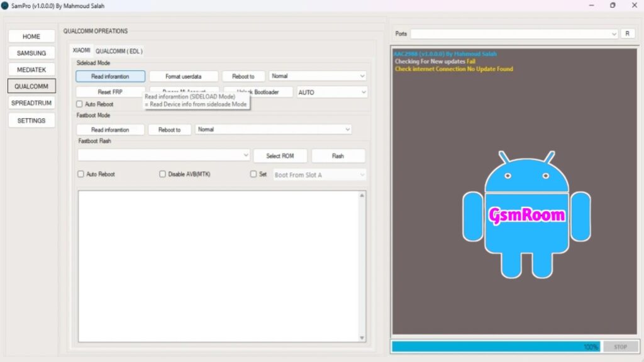Viewport: 644px width, 362px height.
Task: Click the 100% progress bar
Action: (495, 346)
